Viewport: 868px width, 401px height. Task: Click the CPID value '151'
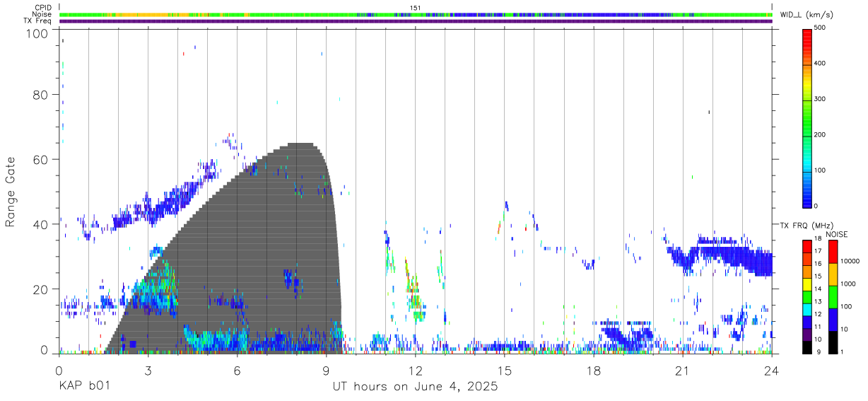[416, 8]
